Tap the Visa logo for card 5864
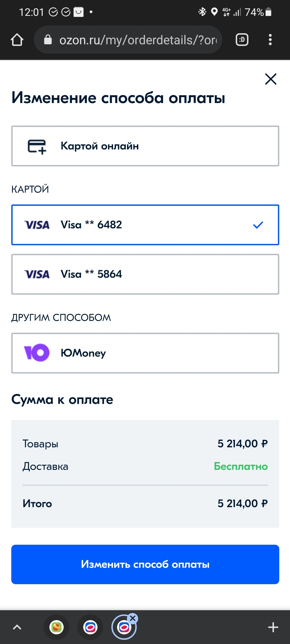The height and width of the screenshot is (644, 290). click(x=37, y=274)
